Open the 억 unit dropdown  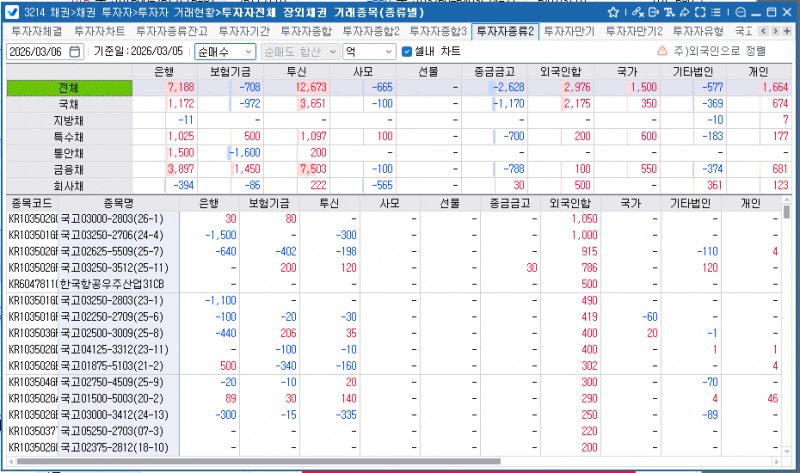pos(369,52)
